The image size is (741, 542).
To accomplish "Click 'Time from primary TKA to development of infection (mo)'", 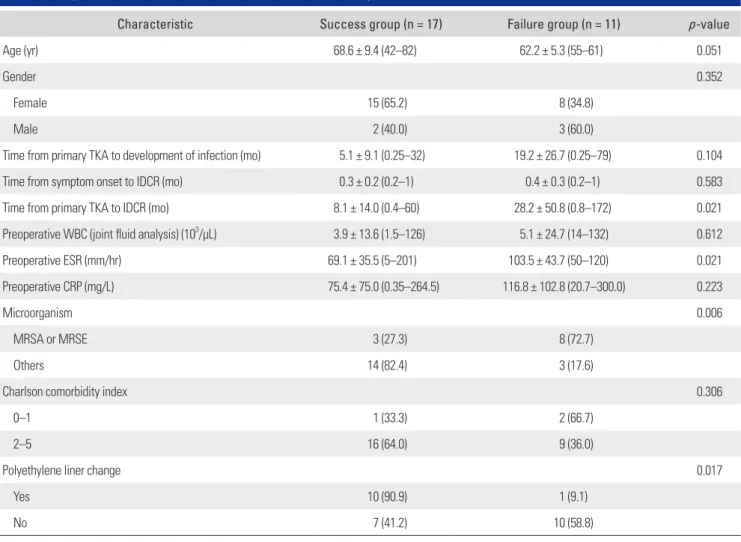I will tap(131, 155).
